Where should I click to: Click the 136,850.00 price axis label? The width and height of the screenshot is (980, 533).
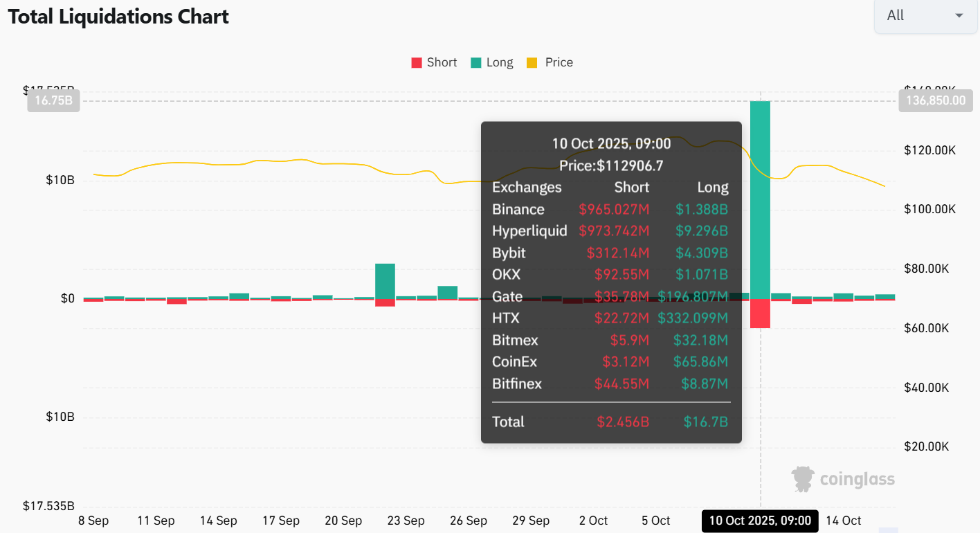935,101
